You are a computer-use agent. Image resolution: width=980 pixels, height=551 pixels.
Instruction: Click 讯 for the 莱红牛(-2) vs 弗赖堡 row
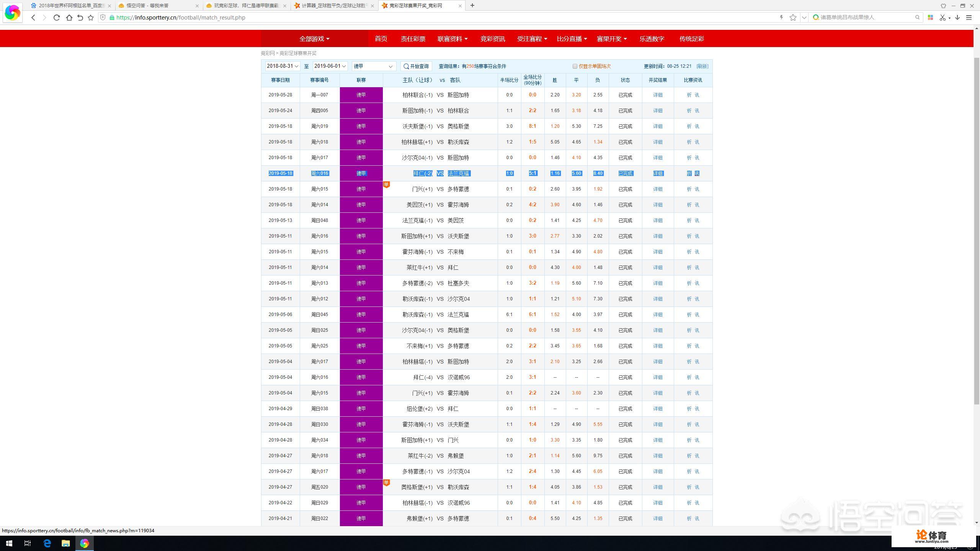pos(697,456)
